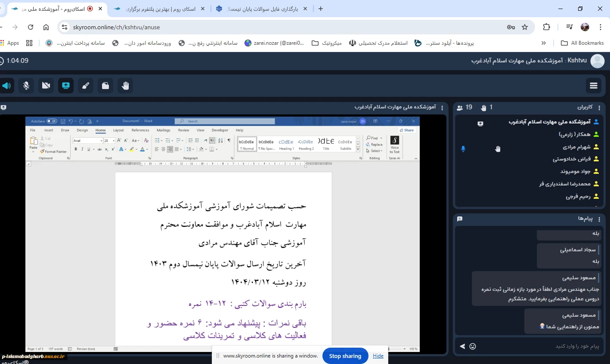Open the References tab in Word
This screenshot has height=364, width=610.
tap(140, 130)
